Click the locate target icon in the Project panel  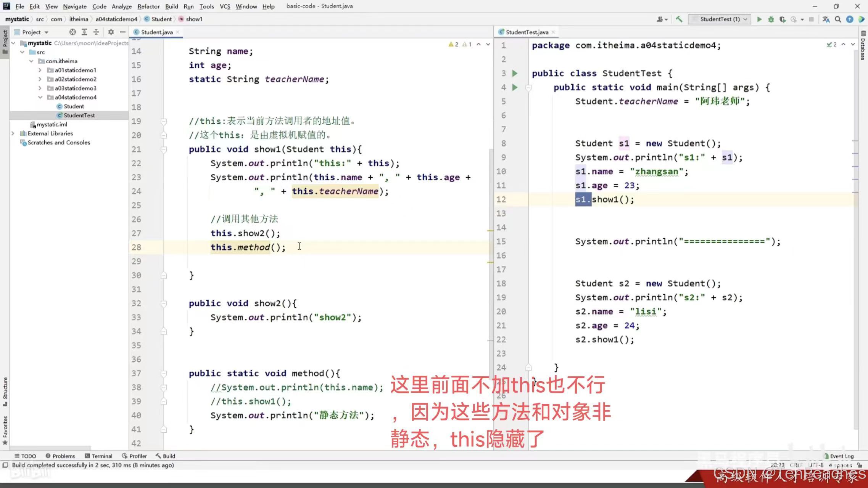(72, 32)
